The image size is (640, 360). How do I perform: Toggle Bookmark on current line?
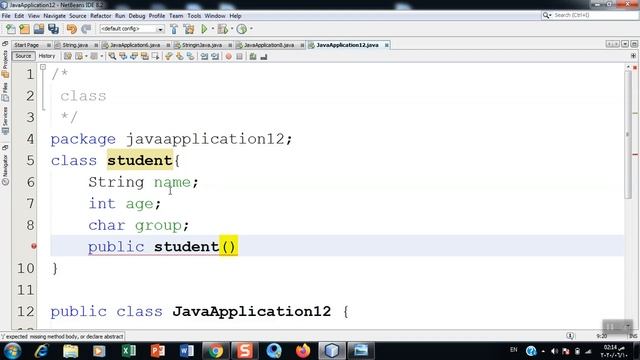191,56
